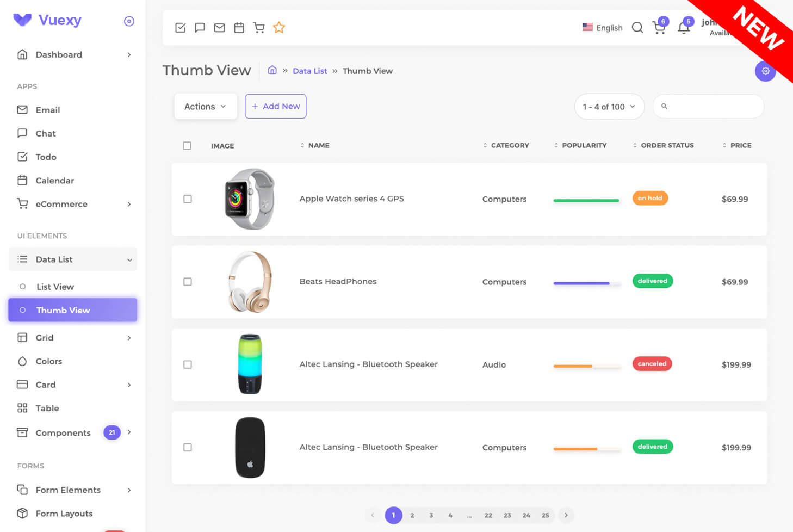
Task: Select Thumb View in sidebar
Action: coord(73,310)
